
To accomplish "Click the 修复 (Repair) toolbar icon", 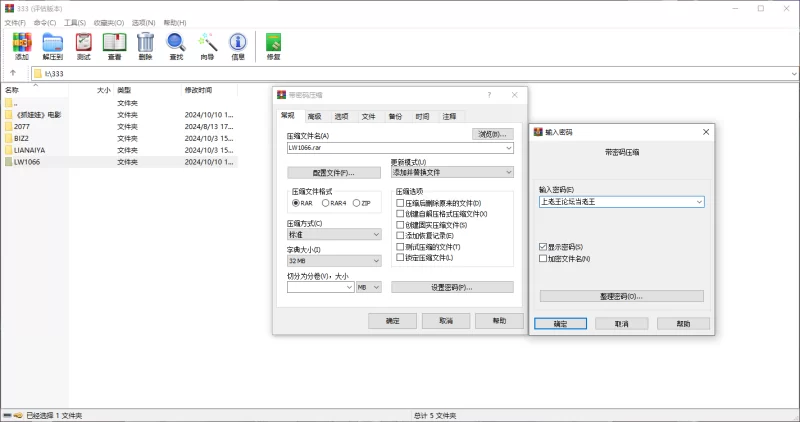I will [x=273, y=45].
